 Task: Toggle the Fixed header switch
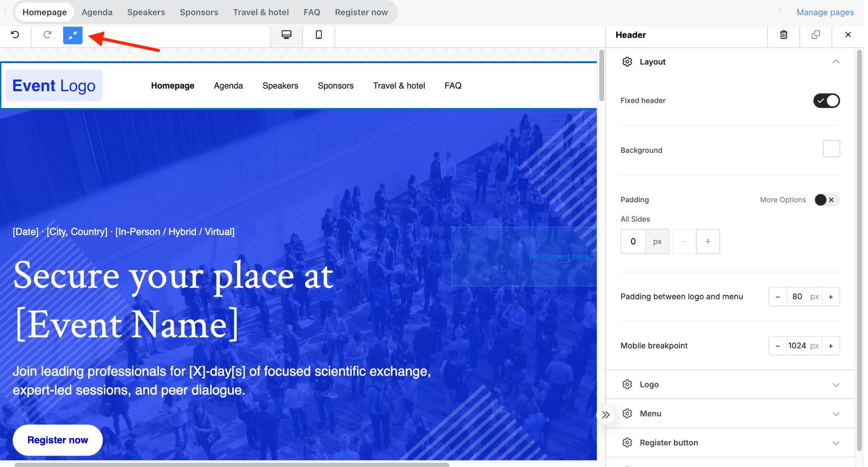826,101
